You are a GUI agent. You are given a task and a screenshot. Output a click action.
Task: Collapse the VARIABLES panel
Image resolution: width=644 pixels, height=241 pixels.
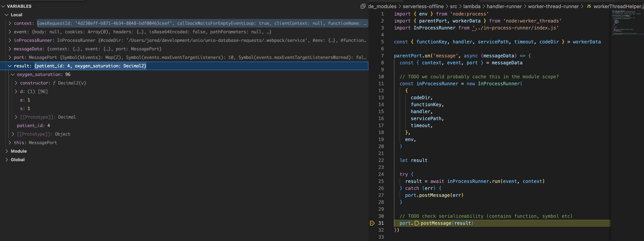3,6
